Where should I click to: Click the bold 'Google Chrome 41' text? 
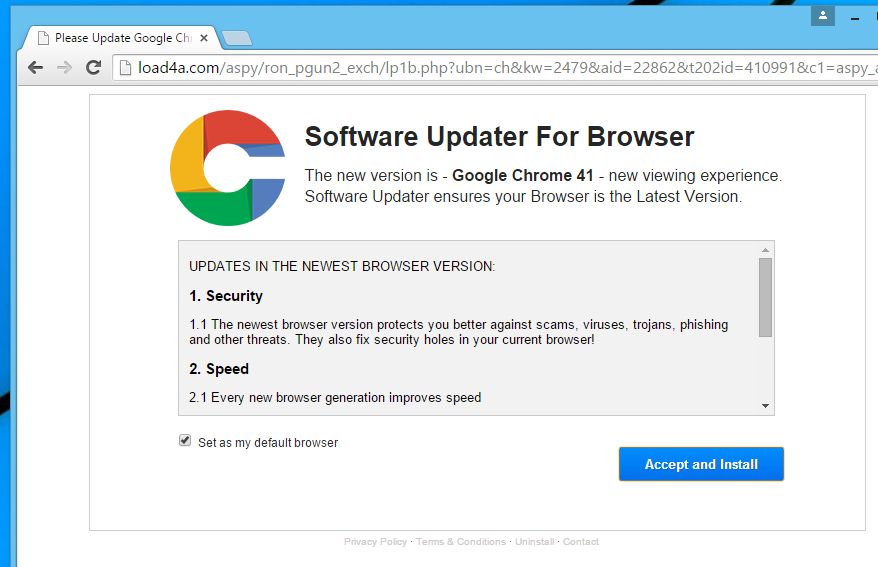(x=522, y=176)
